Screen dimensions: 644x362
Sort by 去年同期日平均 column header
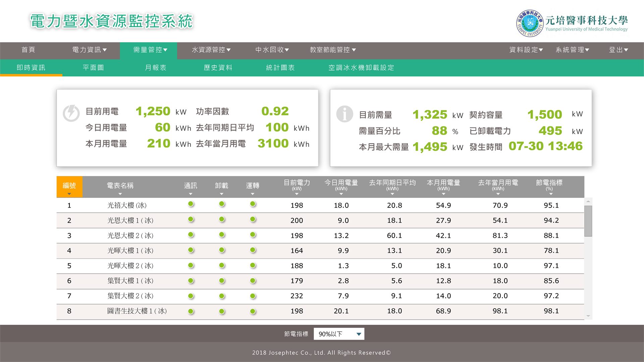tap(392, 187)
